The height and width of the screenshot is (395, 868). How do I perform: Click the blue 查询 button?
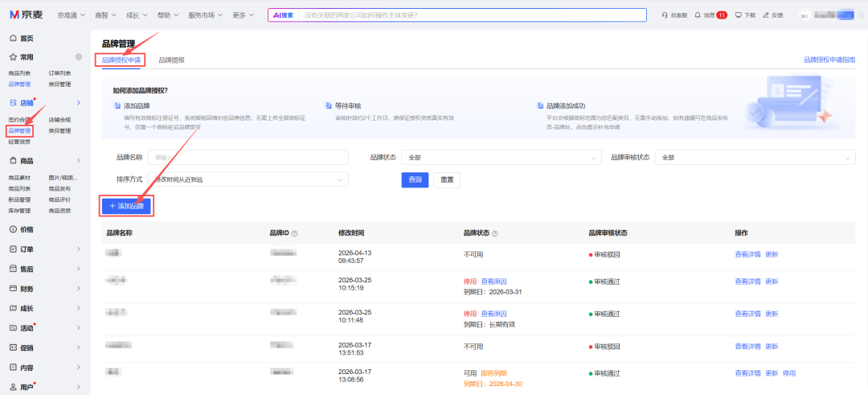(415, 179)
